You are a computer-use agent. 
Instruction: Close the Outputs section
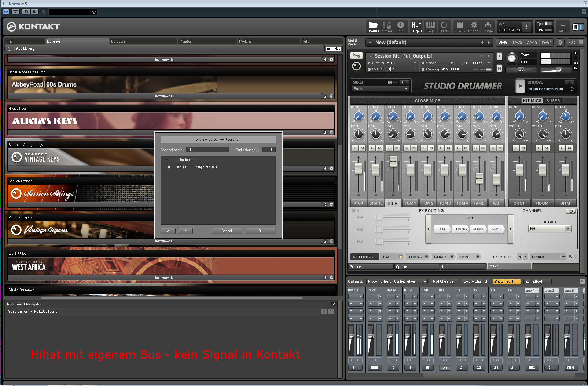point(582,282)
